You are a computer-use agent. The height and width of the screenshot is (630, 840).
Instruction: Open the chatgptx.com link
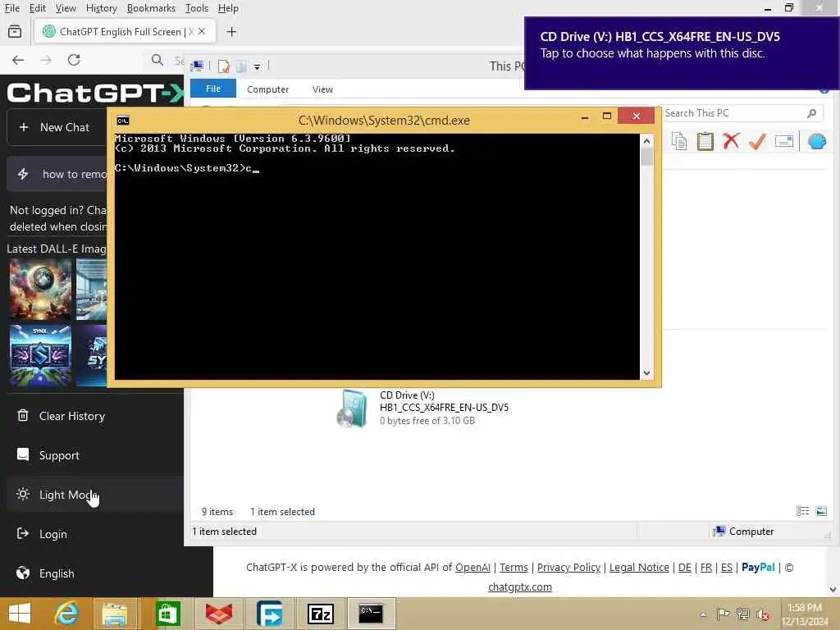(519, 587)
